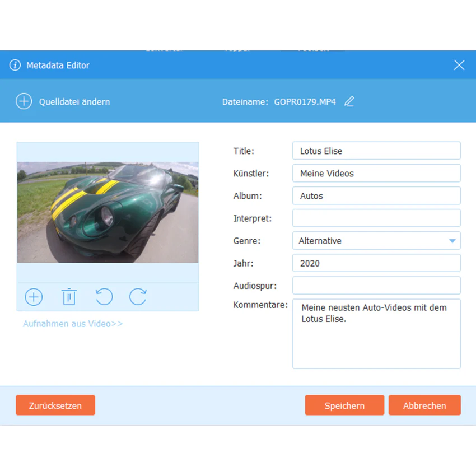Click the green car cover thumbnail
Viewport: 476px width, 476px height.
point(108,212)
